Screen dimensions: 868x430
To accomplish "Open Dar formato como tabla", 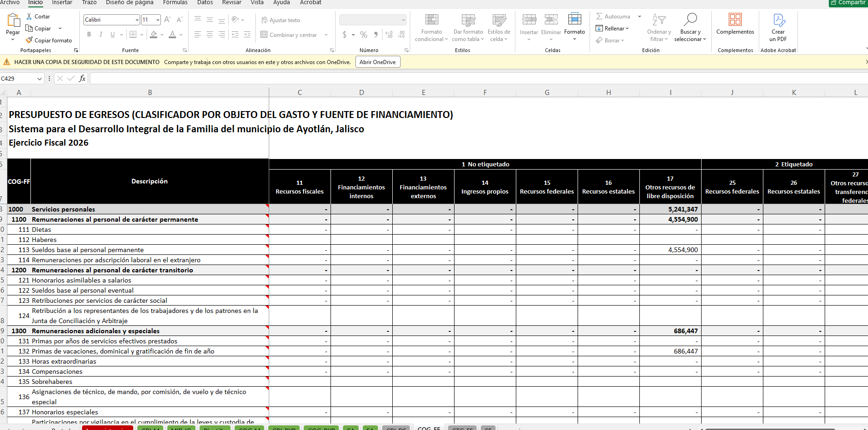I will pyautogui.click(x=468, y=28).
